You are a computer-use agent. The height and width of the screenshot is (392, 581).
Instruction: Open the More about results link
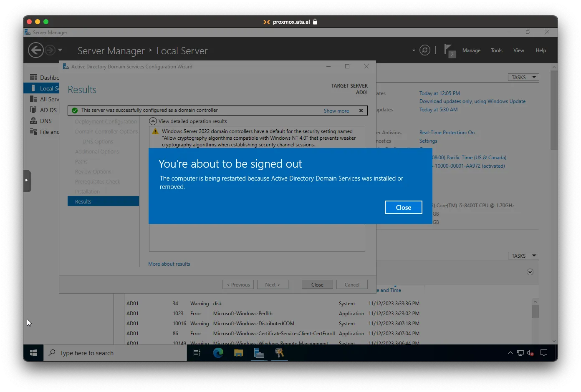click(169, 264)
